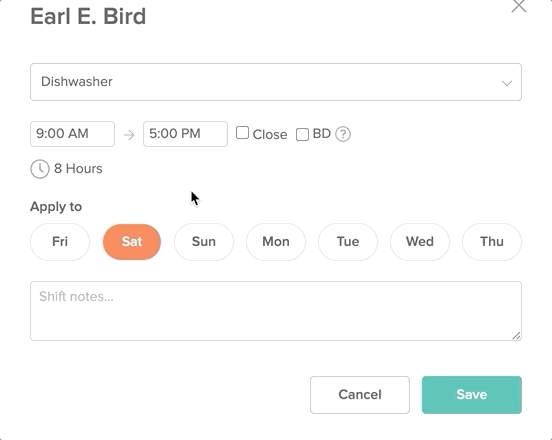This screenshot has height=440, width=552.
Task: Check the BD checkbox
Action: pos(302,134)
